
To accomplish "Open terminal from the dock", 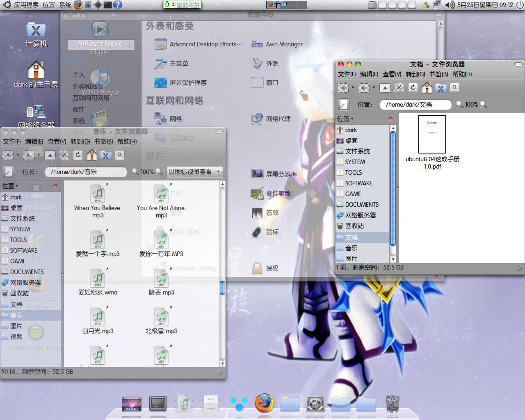I will click(x=157, y=404).
